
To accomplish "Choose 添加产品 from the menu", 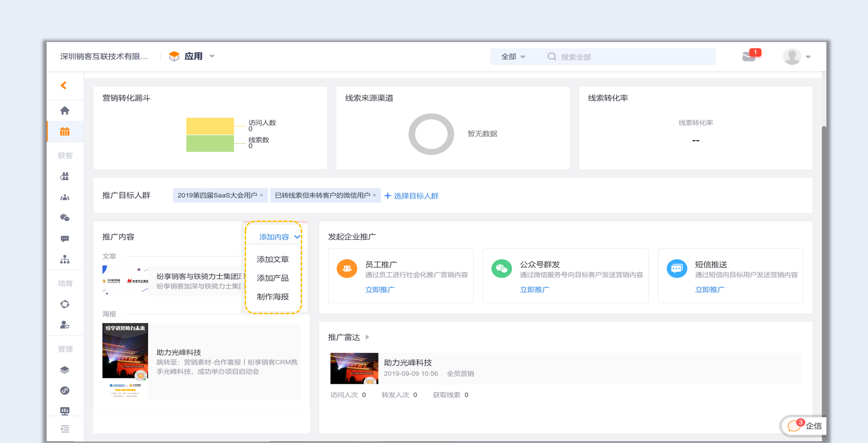I will click(x=273, y=278).
